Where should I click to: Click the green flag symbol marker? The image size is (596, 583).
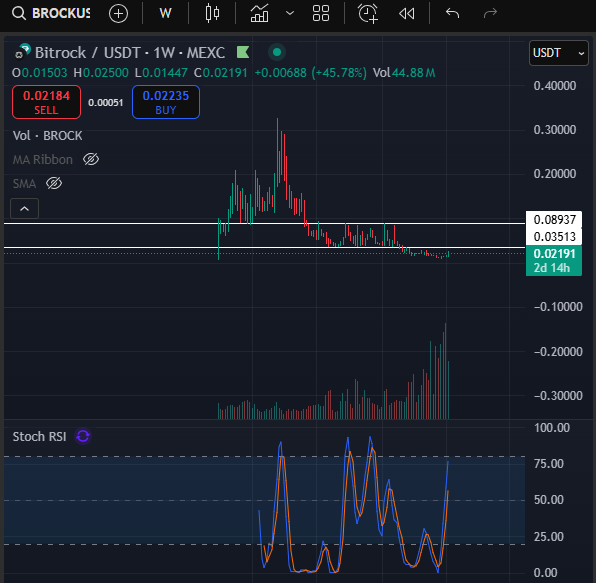243,52
